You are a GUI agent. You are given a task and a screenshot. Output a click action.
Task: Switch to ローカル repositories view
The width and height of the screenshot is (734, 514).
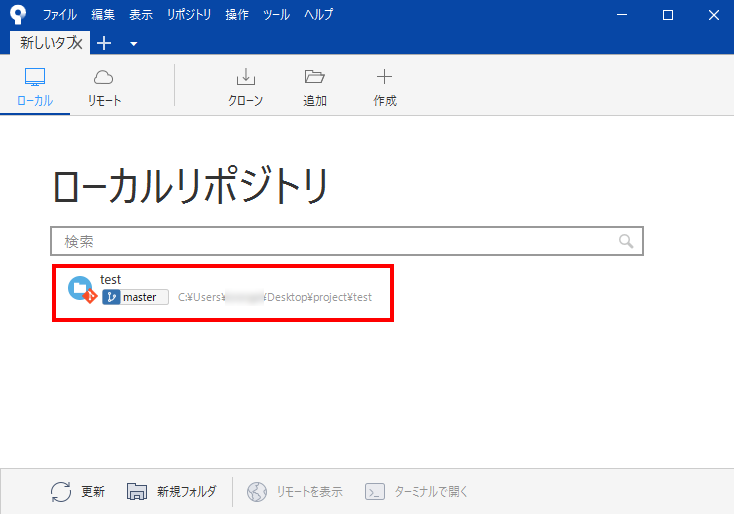(x=35, y=88)
